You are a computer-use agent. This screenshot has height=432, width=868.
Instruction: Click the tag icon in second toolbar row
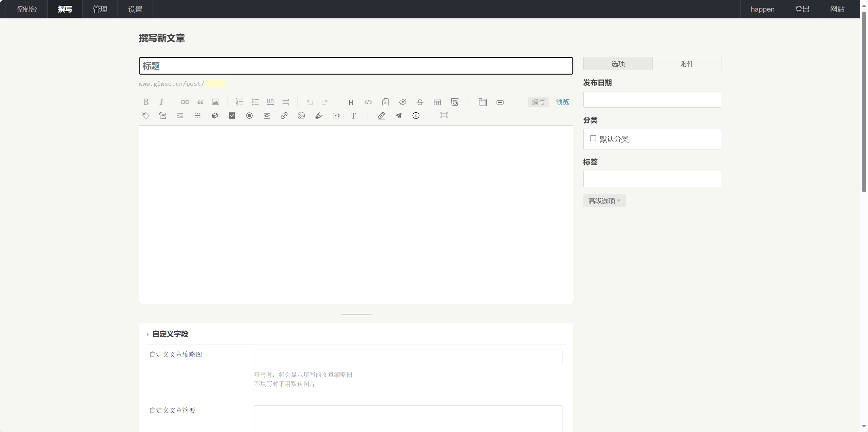[x=145, y=116]
